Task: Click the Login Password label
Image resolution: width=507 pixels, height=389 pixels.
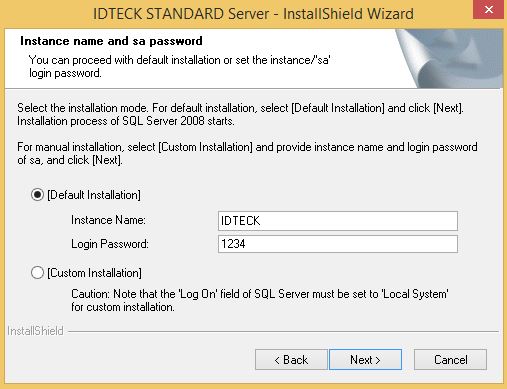Action: click(110, 244)
